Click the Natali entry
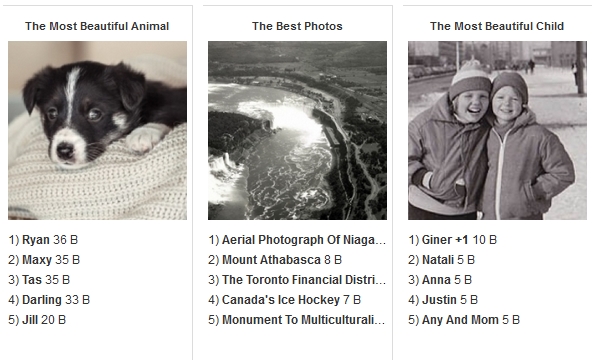592x360 pixels. 438,260
